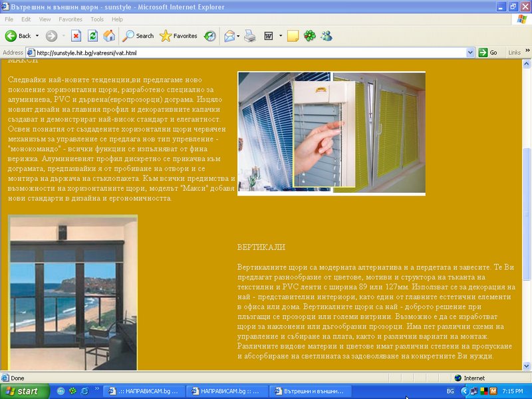Click the yellow note Discuss icon
532x399 pixels.
[293, 36]
